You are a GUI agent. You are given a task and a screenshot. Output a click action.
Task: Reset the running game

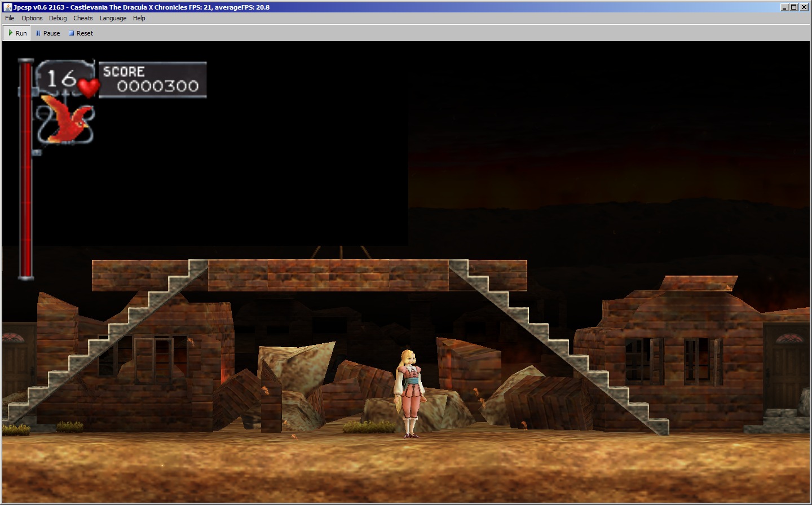[x=81, y=33]
